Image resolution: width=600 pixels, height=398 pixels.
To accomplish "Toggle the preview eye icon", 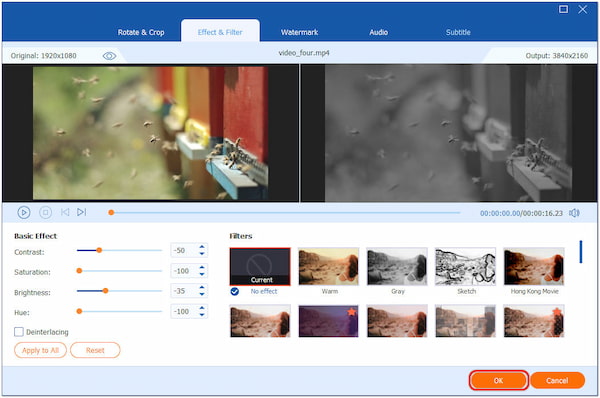I will pyautogui.click(x=109, y=56).
